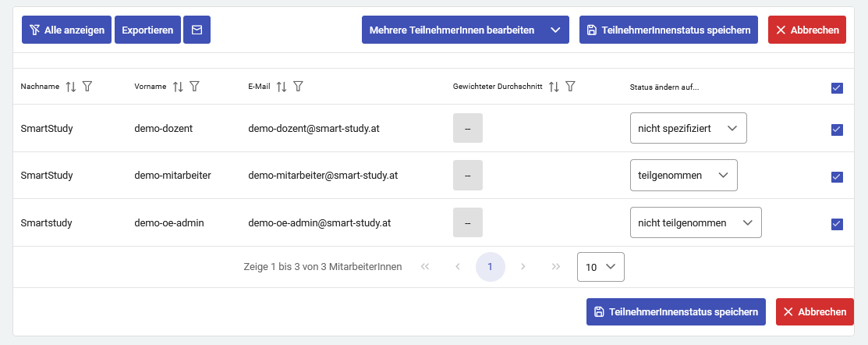The image size is (868, 345).
Task: Open status dropdown for demo-dozent
Action: [688, 128]
